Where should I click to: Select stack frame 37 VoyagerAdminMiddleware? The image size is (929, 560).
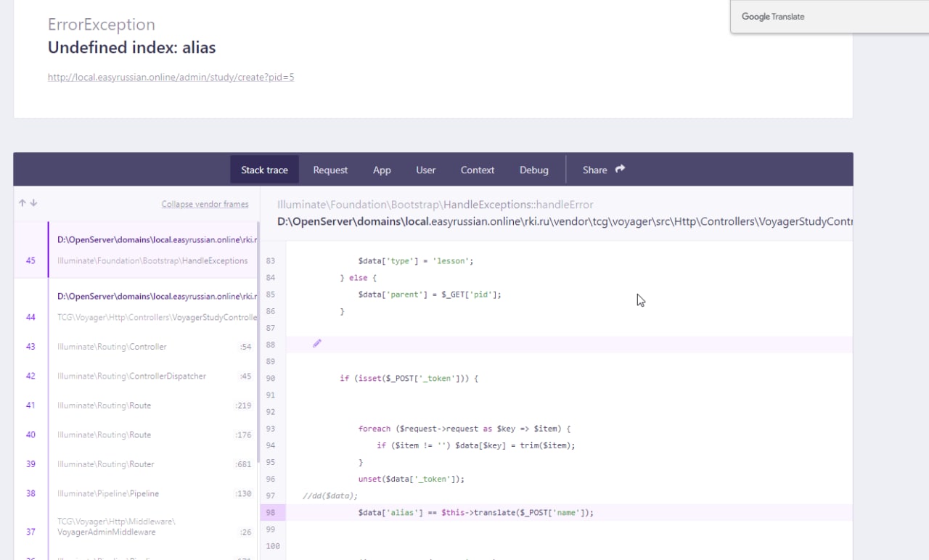[136, 527]
